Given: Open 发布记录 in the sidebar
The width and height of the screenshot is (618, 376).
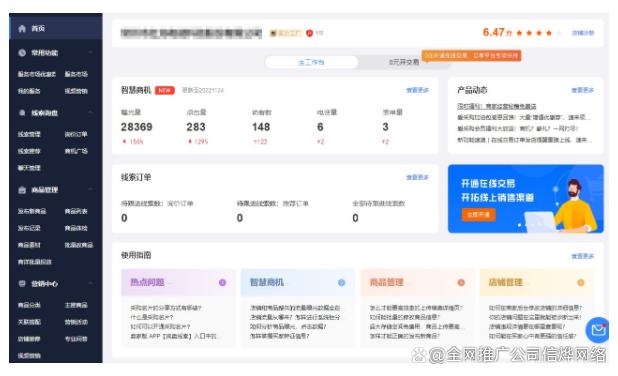Looking at the screenshot, I should 29,228.
